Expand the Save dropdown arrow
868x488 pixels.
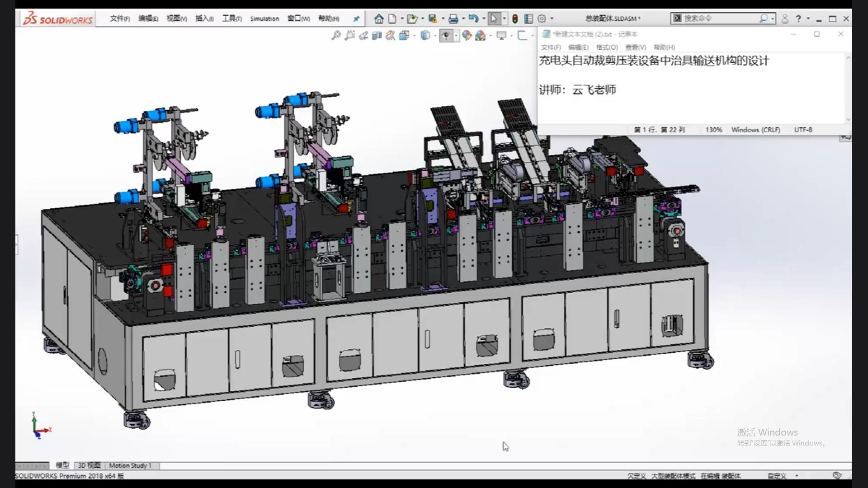[443, 19]
